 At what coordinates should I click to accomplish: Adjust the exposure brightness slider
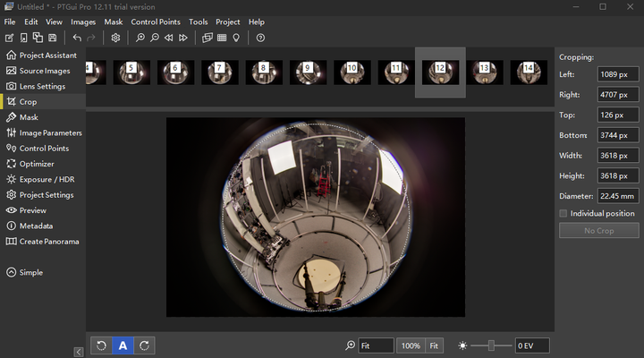(490, 345)
